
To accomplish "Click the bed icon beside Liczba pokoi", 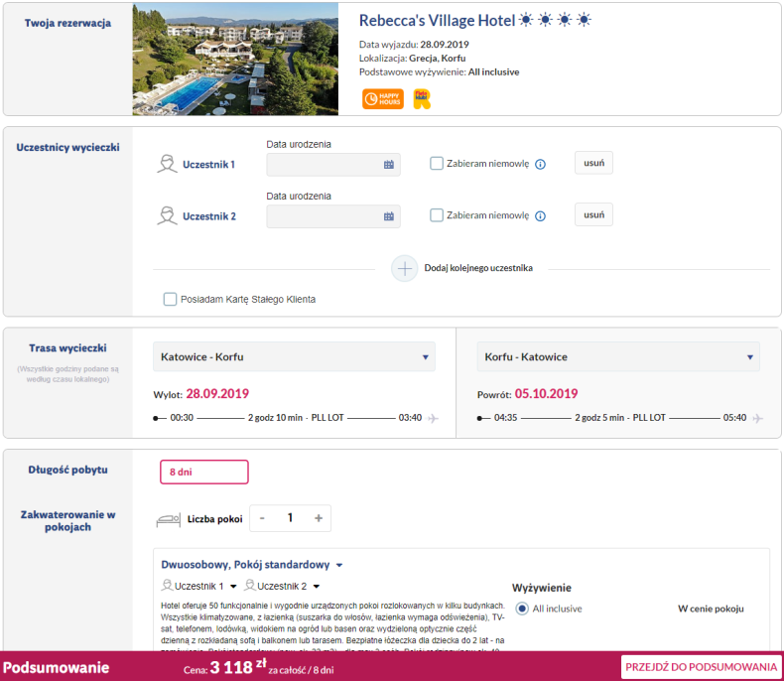I will (x=169, y=520).
